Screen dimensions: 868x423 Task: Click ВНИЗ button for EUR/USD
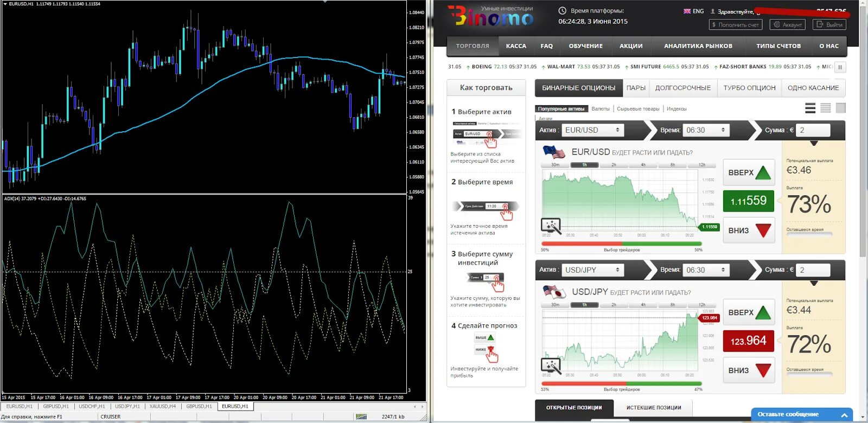(749, 230)
